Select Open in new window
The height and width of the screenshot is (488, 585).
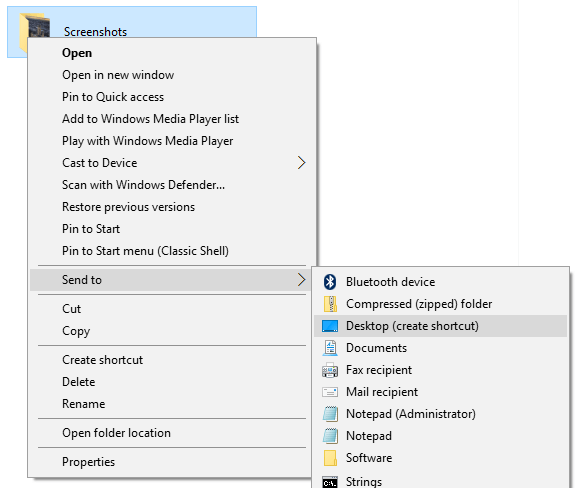point(118,75)
